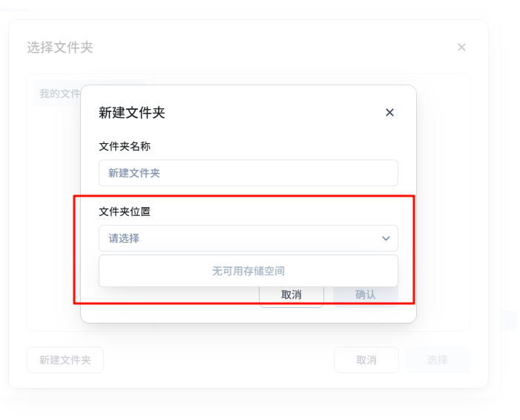520x420 pixels.
Task: Click the 文件夹位置 field label
Action: pos(125,211)
